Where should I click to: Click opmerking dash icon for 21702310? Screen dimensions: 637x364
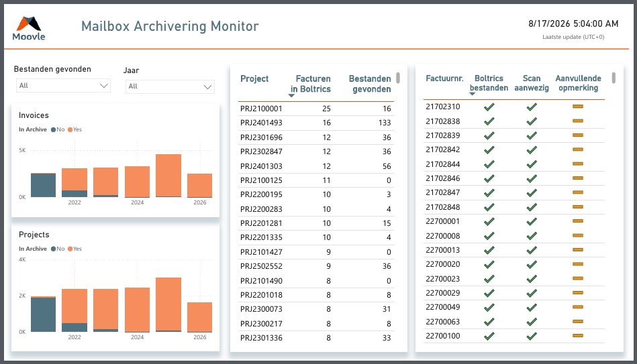(578, 107)
